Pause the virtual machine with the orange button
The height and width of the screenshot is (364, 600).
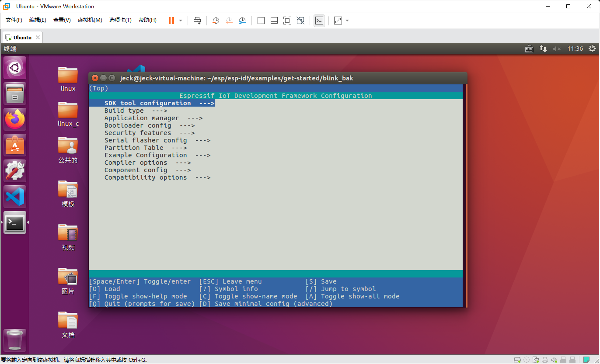click(171, 21)
